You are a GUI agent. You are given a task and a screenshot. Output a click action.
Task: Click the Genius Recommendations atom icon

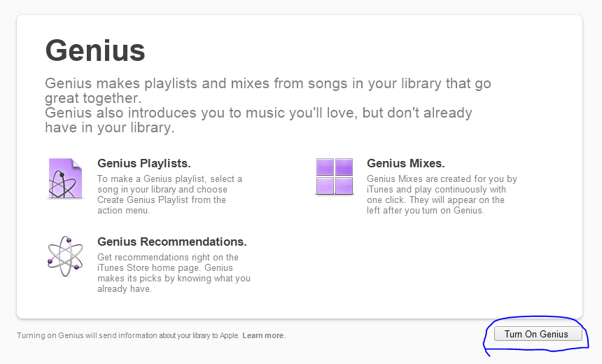[65, 256]
